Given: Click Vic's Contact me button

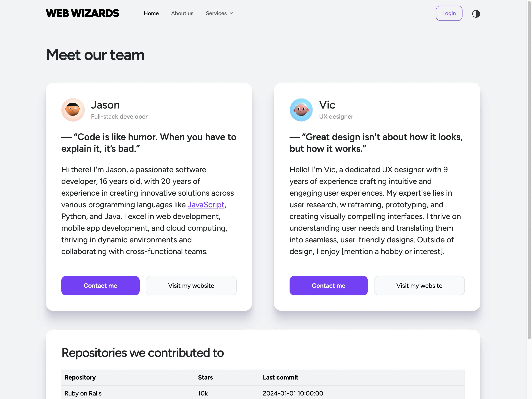Looking at the screenshot, I should pyautogui.click(x=329, y=285).
